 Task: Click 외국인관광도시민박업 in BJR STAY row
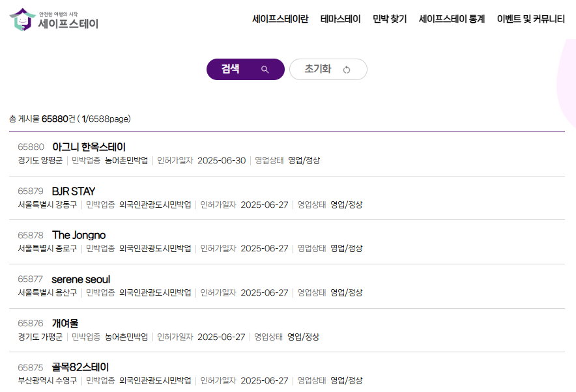[x=155, y=205]
